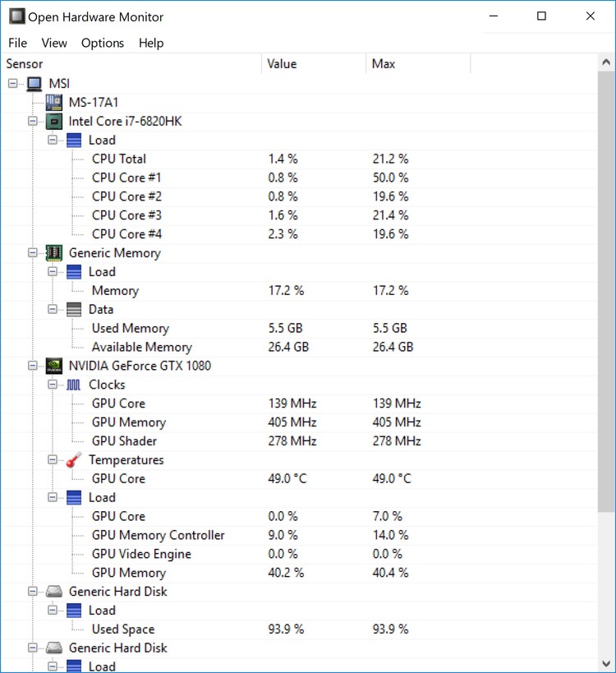Screen dimensions: 616x673
Task: Select the GPU Memory load row at 40.2 %
Action: point(300,573)
